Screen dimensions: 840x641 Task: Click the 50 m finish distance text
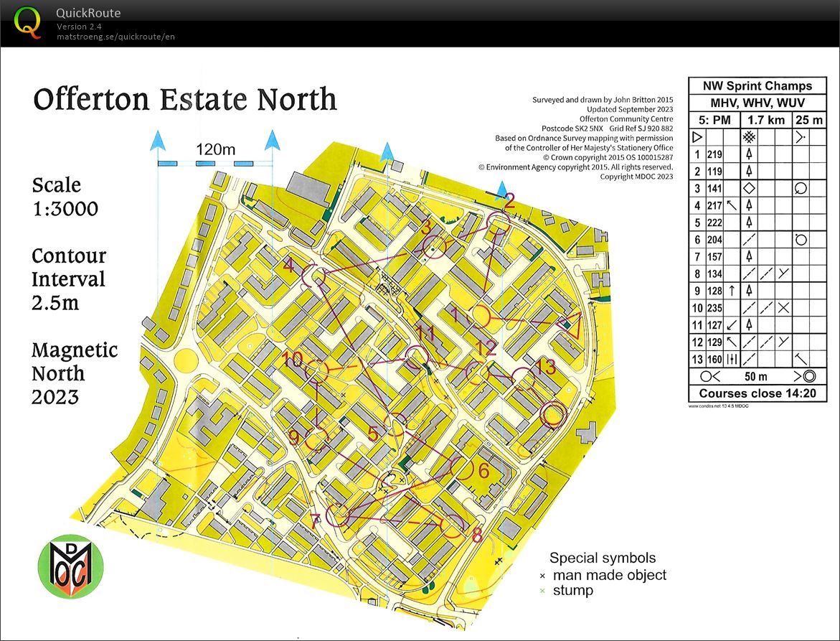click(x=756, y=376)
